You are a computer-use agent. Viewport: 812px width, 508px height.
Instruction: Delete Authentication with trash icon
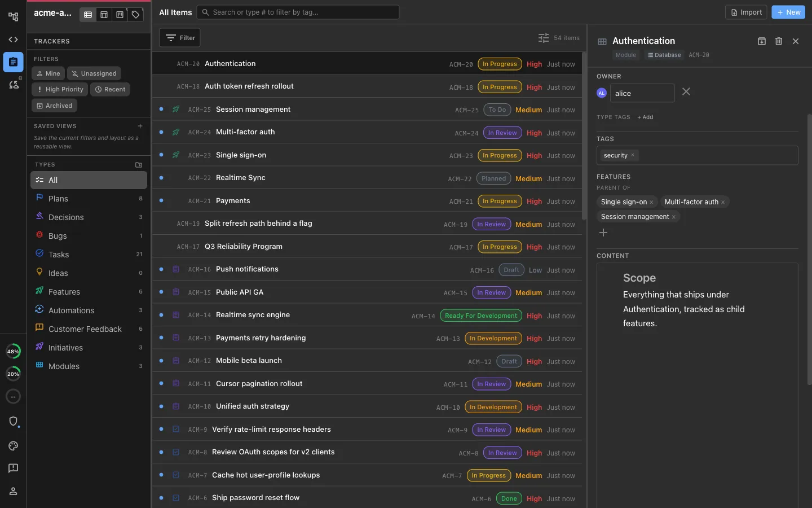(x=779, y=41)
